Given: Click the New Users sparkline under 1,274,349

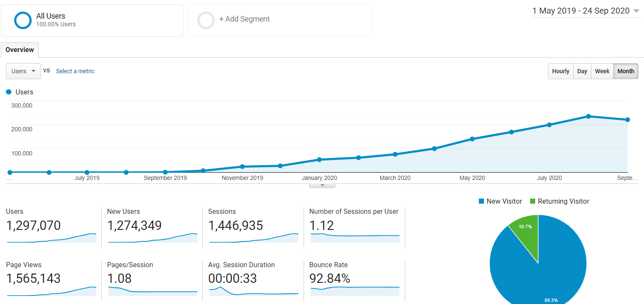Looking at the screenshot, I should [153, 238].
